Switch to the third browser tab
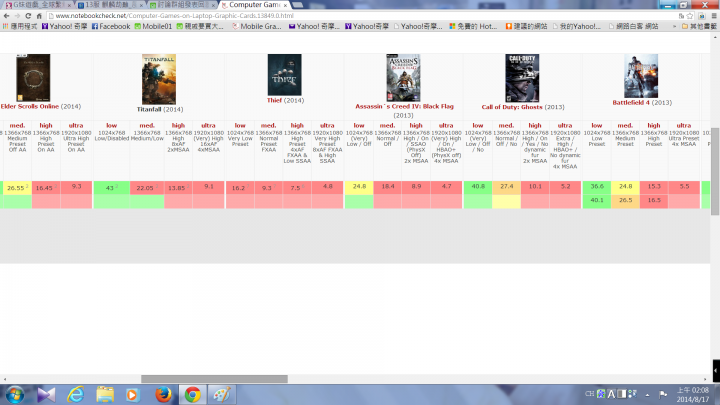Viewport: 720px width, 405px height. coord(182,5)
